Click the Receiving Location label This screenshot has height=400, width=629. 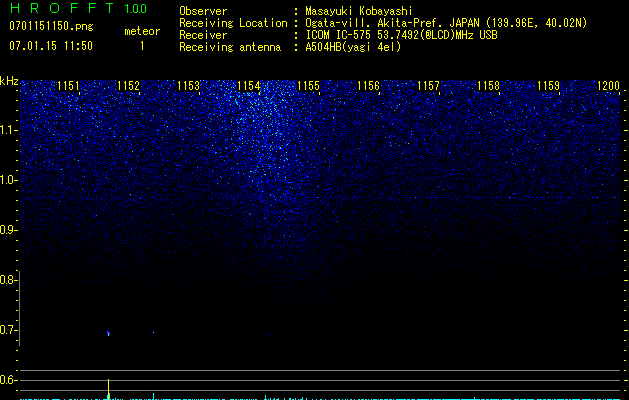click(x=233, y=23)
